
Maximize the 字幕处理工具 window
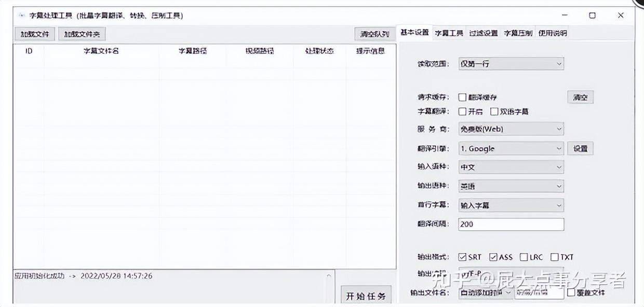coord(593,16)
